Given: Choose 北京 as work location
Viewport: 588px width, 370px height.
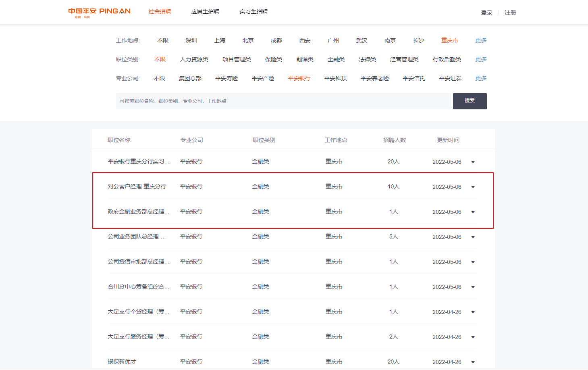Looking at the screenshot, I should [x=248, y=40].
